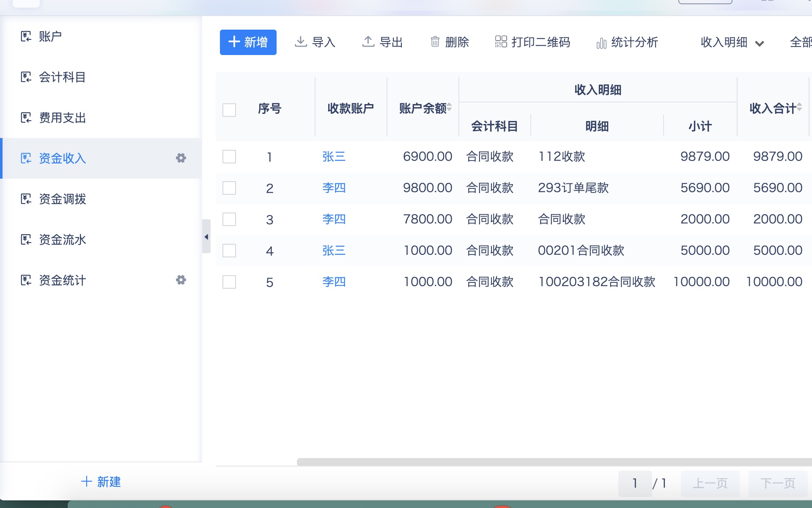Open settings gear for 资金统计

click(181, 280)
